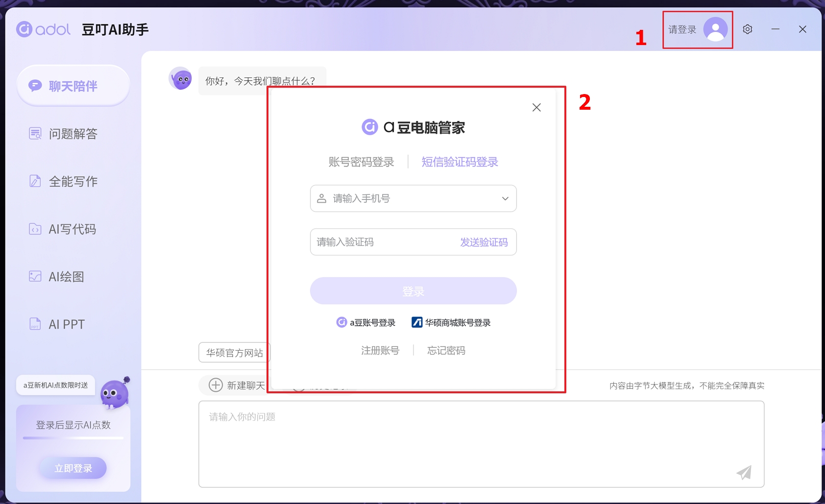Open 聊天陪伴 chat companion section

coord(73,86)
